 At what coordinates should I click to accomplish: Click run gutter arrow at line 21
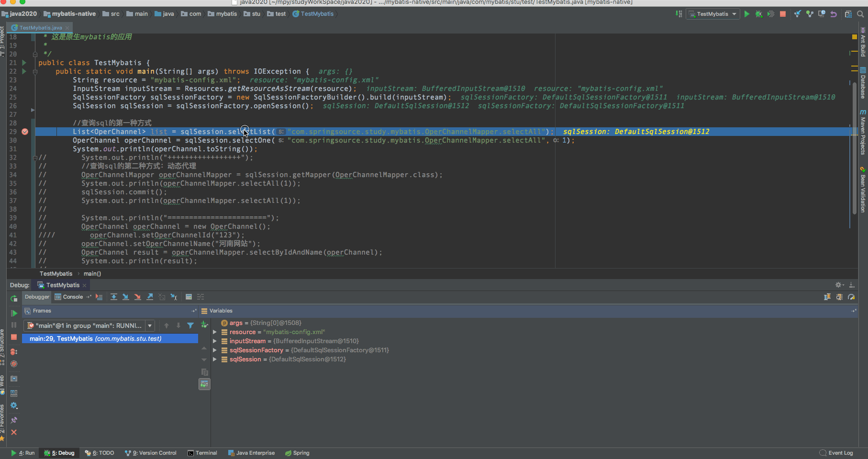pyautogui.click(x=24, y=63)
